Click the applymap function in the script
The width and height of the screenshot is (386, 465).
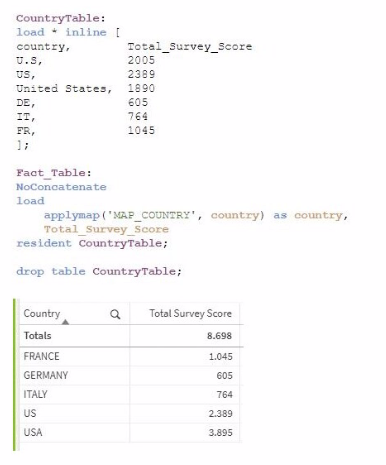[72, 215]
